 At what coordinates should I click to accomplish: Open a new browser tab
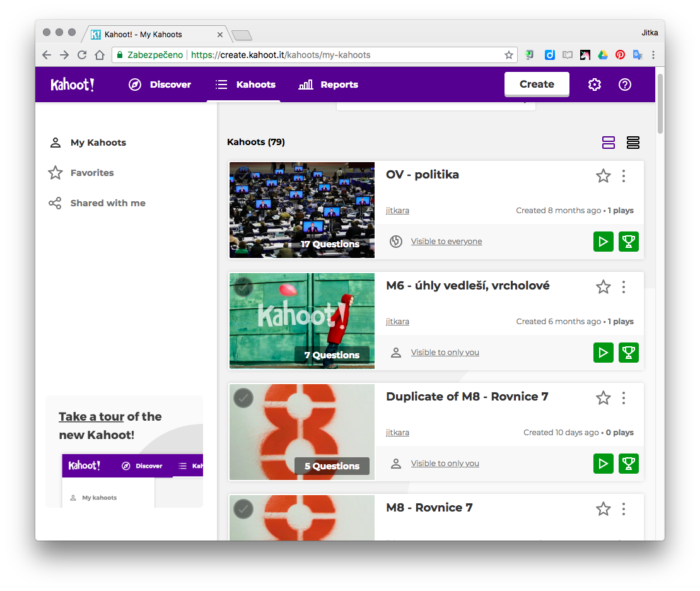coord(242,35)
